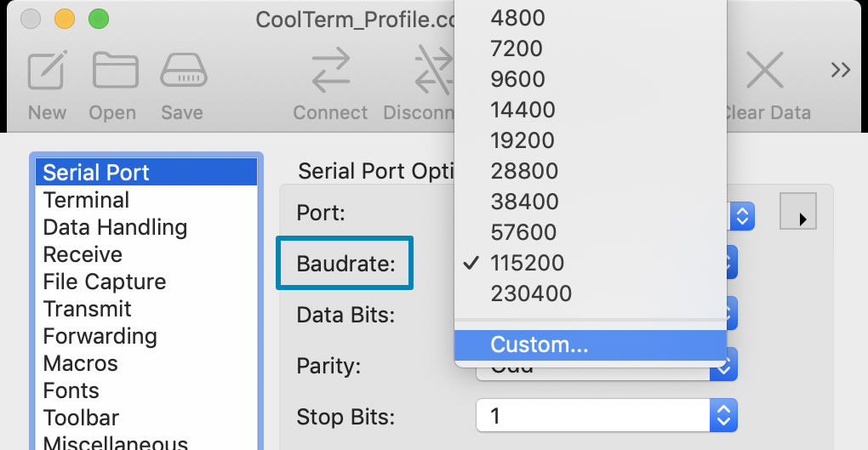Screen dimensions: 868x450
Task: Click the New toolbar icon
Action: tap(47, 73)
